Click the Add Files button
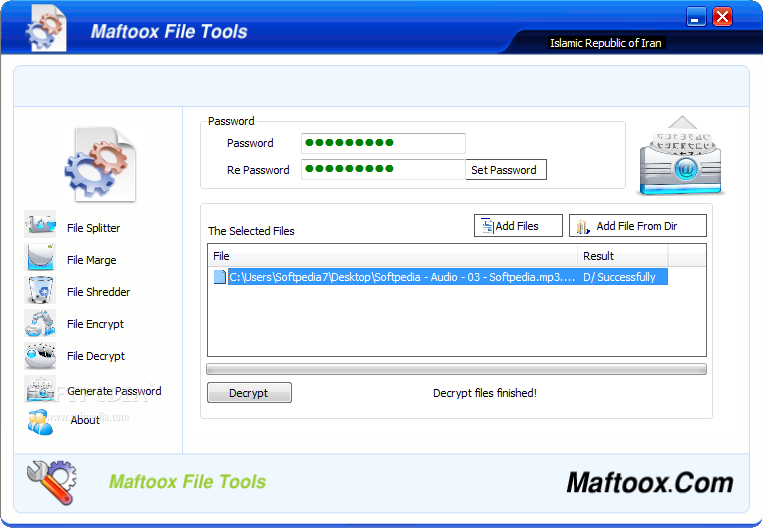This screenshot has height=528, width=763. click(518, 226)
